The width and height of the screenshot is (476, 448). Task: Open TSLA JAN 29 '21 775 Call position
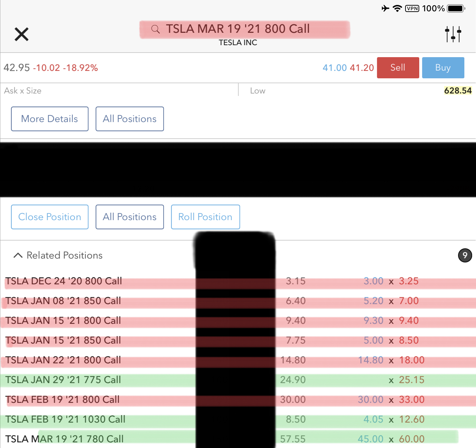[x=63, y=380]
